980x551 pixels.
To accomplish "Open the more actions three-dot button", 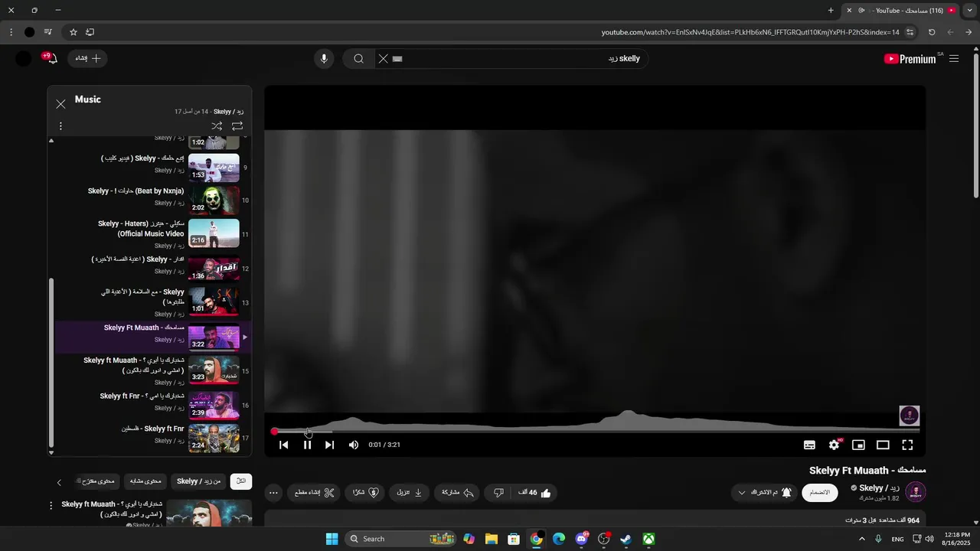I will coord(273,493).
